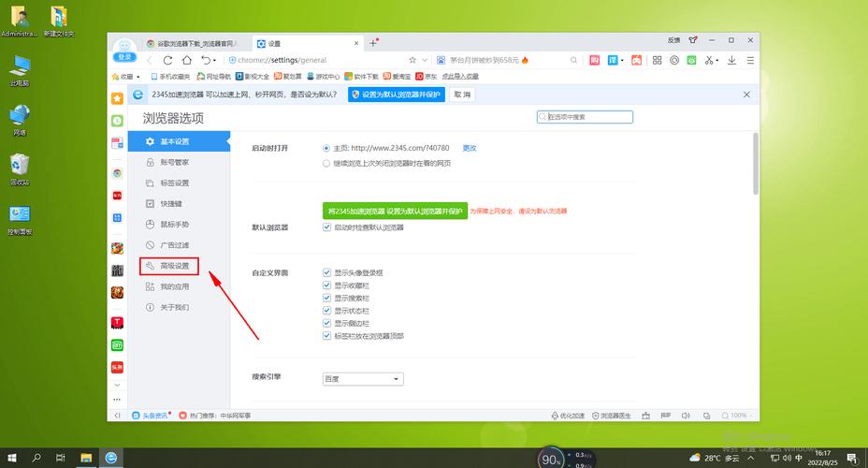Expand the sidebar downward chevron
This screenshot has height=468, width=868.
[x=117, y=385]
